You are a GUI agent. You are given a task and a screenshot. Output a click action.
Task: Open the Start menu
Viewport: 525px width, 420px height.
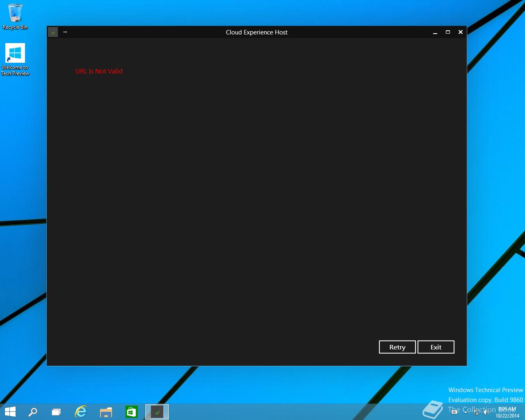10,412
